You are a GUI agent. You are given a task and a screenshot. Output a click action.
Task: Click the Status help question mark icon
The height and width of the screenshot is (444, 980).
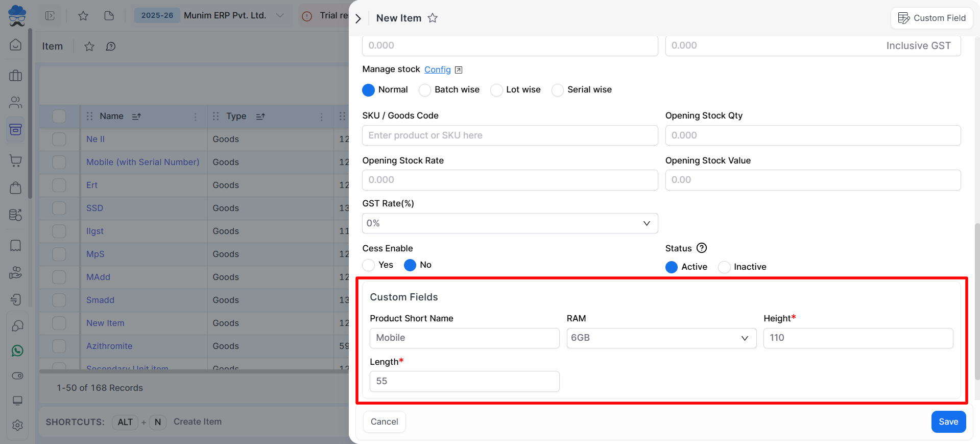pyautogui.click(x=702, y=248)
